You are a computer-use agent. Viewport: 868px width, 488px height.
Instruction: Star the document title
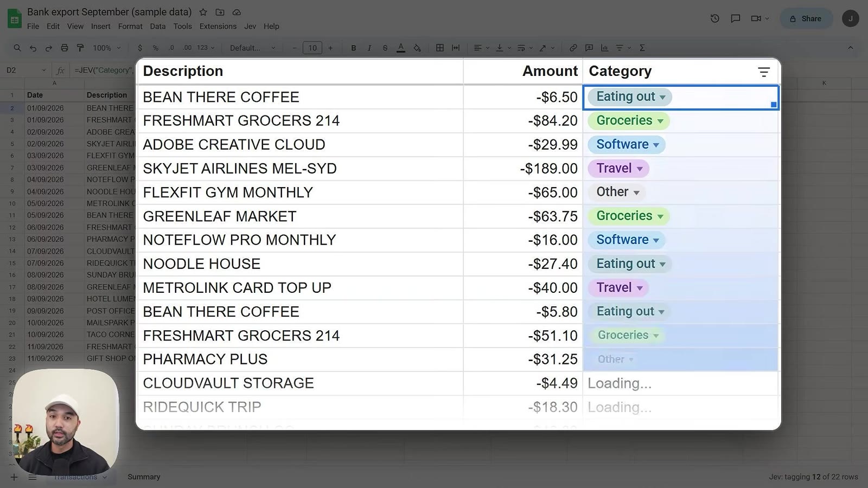click(203, 12)
